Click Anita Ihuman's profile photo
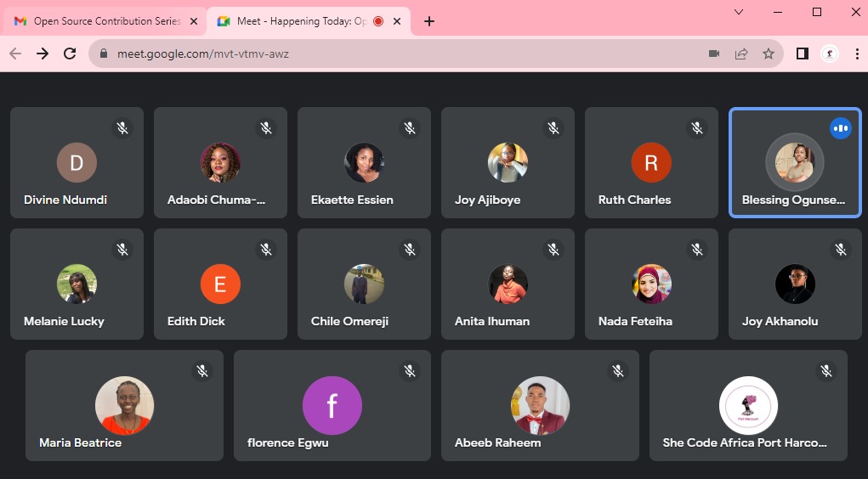This screenshot has width=868, height=479. tap(508, 284)
